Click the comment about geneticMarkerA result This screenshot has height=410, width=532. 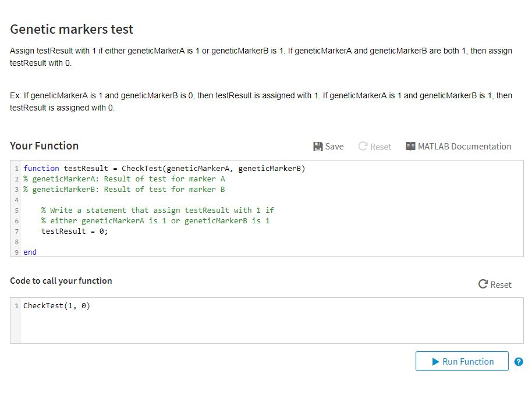(124, 179)
